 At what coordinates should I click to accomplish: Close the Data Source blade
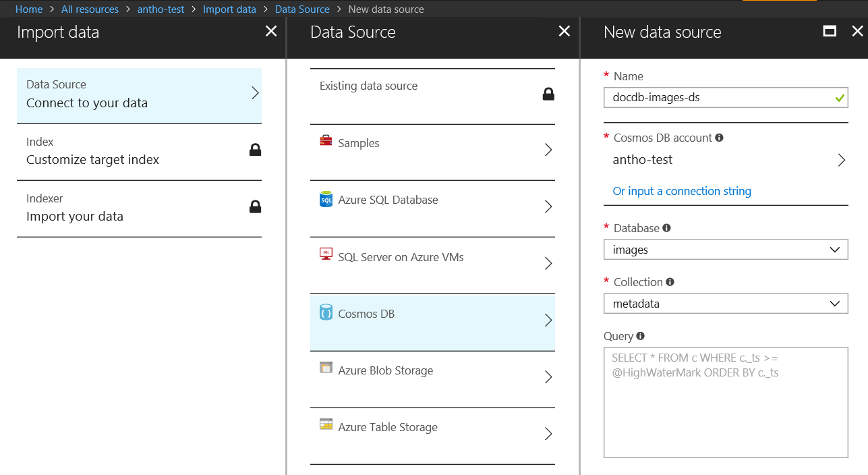pyautogui.click(x=565, y=31)
